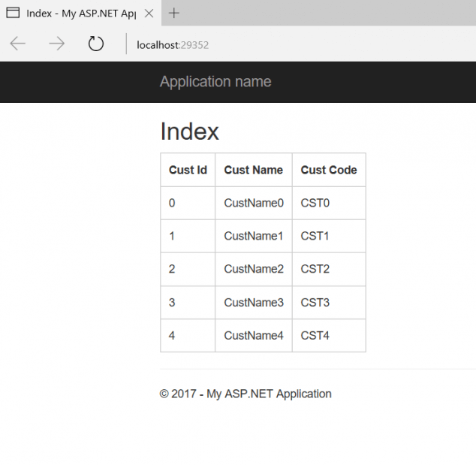
Task: Open a new tab with plus button
Action: (174, 13)
